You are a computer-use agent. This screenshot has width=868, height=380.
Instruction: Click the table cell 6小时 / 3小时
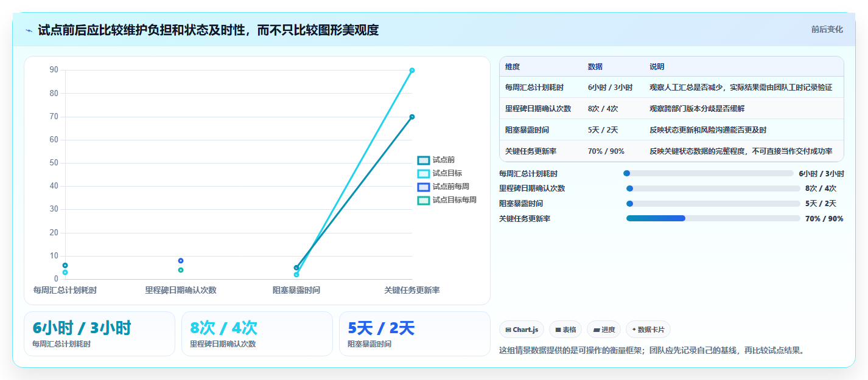[611, 88]
